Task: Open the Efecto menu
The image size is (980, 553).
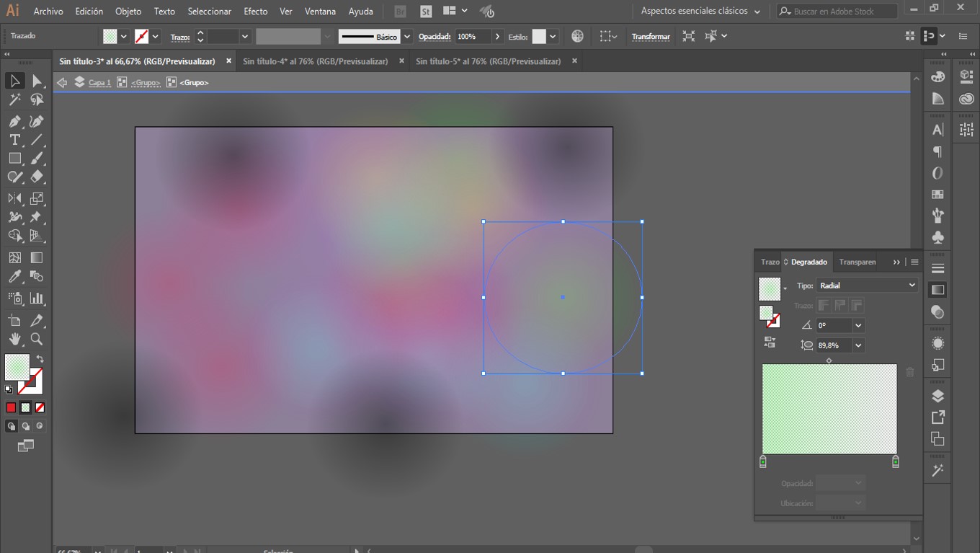Action: [x=255, y=11]
